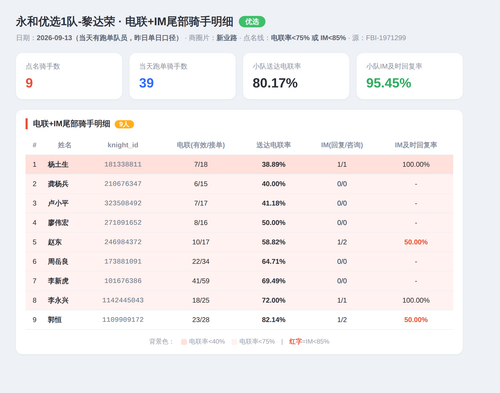Select rider name 卢小平 in row 3
The height and width of the screenshot is (393, 500).
[58, 203]
